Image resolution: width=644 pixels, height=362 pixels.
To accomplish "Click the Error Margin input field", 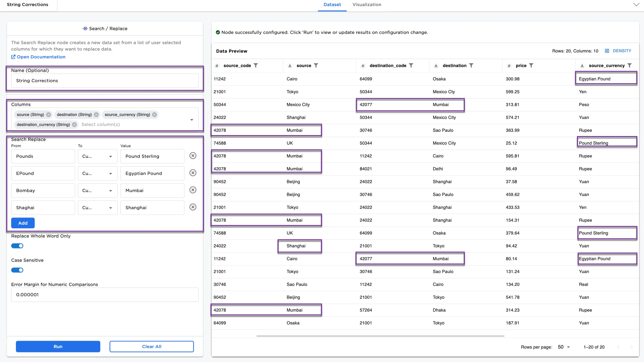I will pos(105,294).
